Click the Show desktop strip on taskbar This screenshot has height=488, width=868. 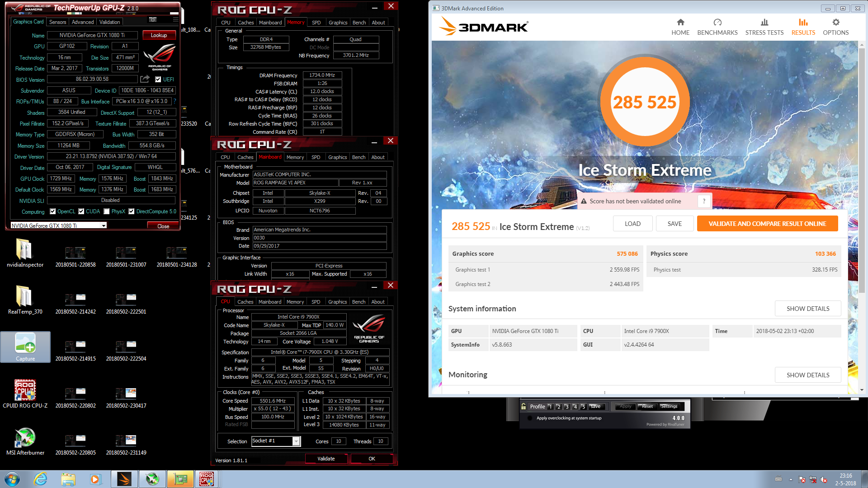865,479
